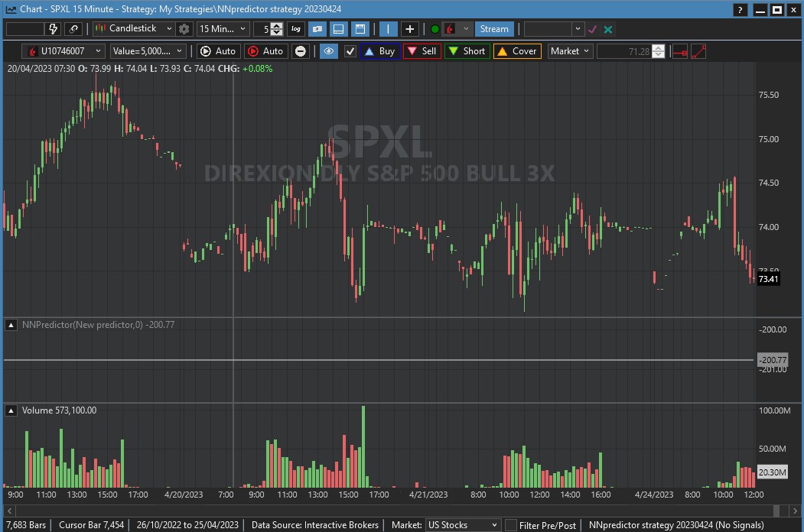The width and height of the screenshot is (804, 532).
Task: Click the Cursor Bar 7,454 status text
Action: (91, 525)
